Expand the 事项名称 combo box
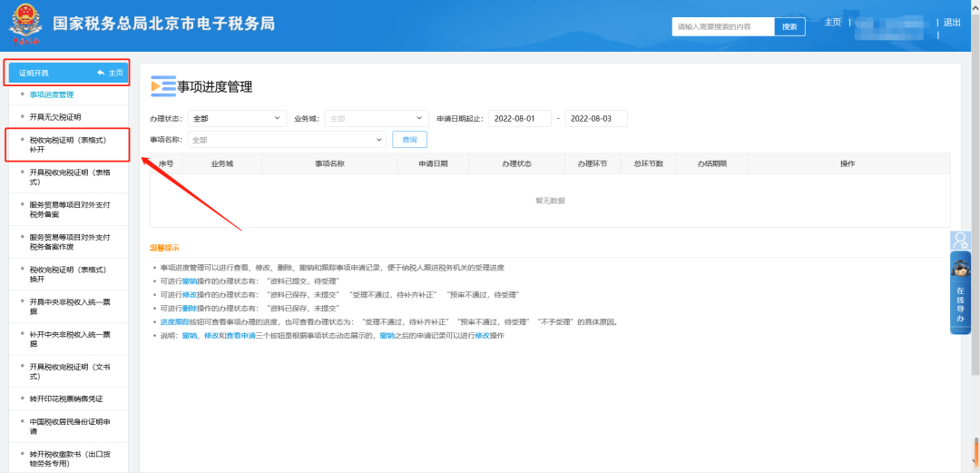980x473 pixels. point(287,140)
